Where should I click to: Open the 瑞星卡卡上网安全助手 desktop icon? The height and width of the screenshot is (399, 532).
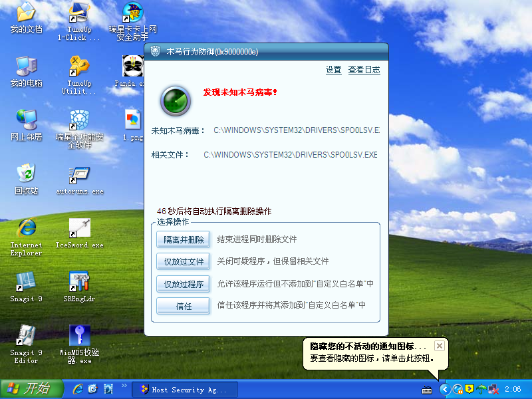tap(132, 22)
